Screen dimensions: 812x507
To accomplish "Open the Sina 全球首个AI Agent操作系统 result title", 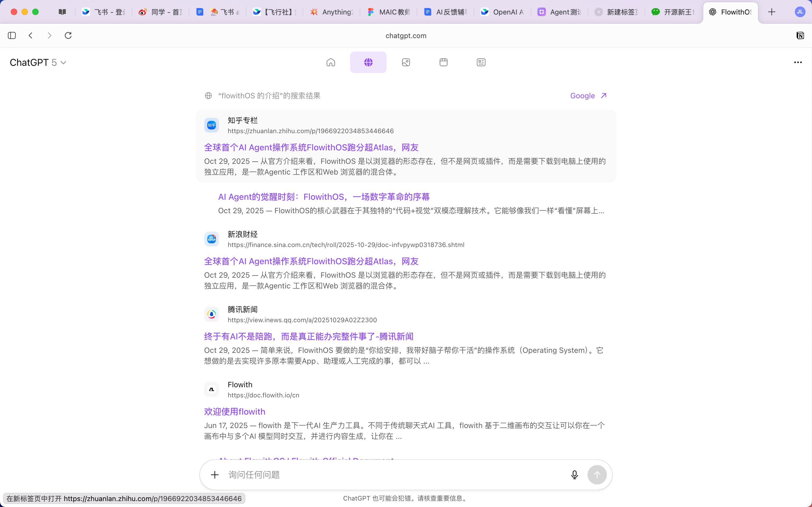I will click(311, 261).
